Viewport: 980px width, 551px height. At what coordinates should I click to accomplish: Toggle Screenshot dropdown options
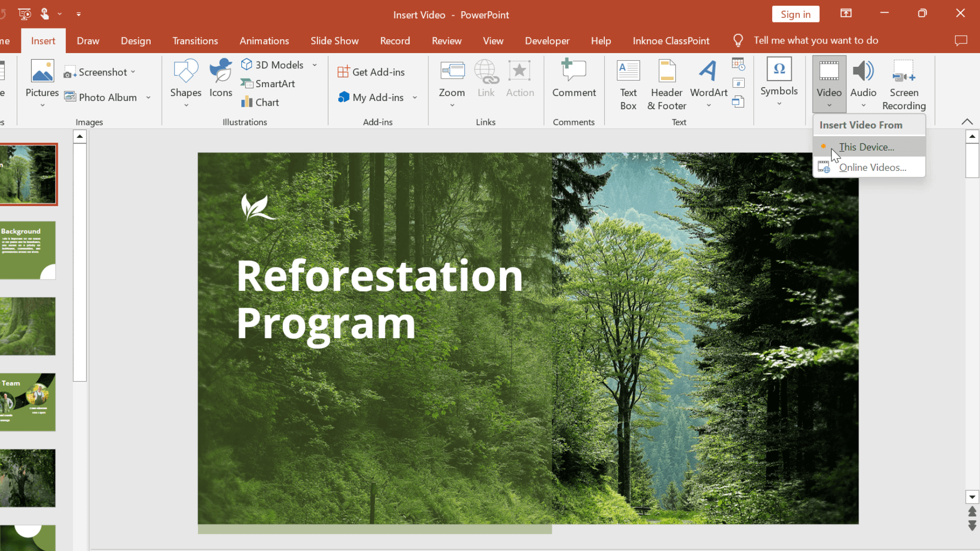(x=134, y=72)
